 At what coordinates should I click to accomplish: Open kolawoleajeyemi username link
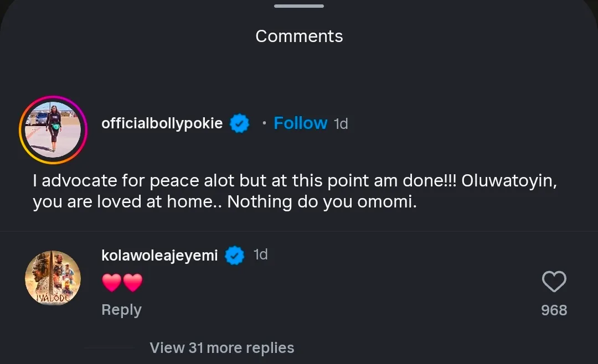[159, 256]
